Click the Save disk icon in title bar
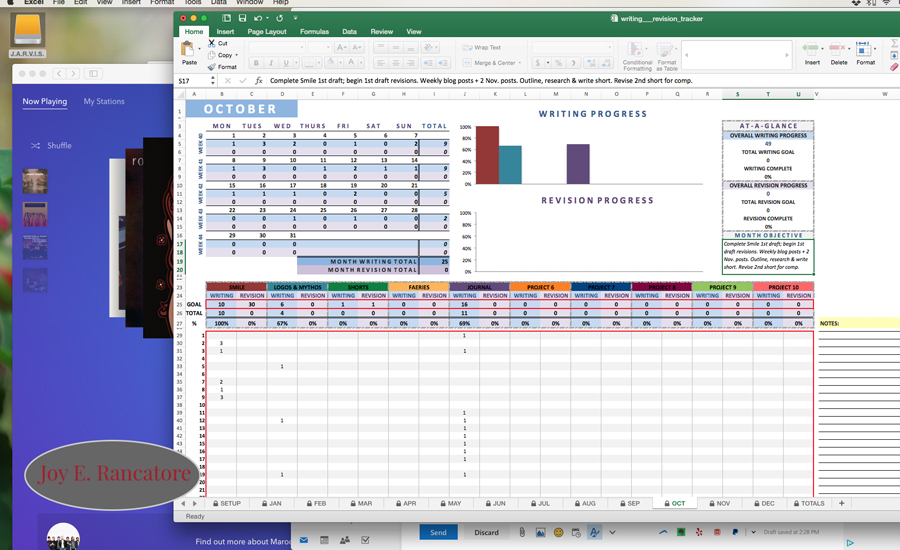This screenshot has height=550, width=900. (242, 18)
